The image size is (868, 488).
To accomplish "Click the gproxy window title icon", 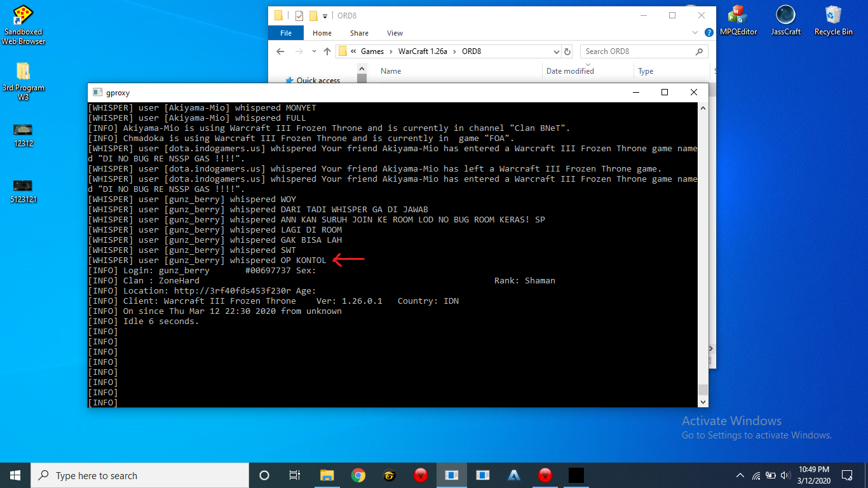I will (x=97, y=92).
